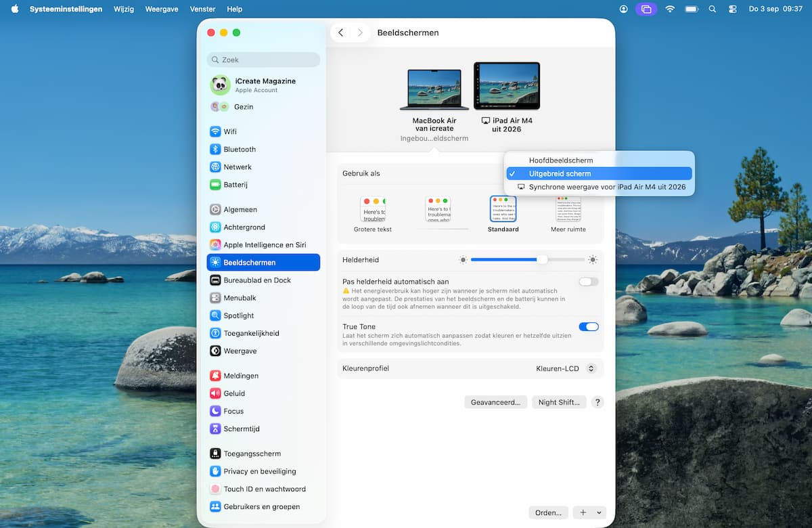Open the Spotlight search icon in menu bar
The image size is (812, 528).
pyautogui.click(x=712, y=9)
